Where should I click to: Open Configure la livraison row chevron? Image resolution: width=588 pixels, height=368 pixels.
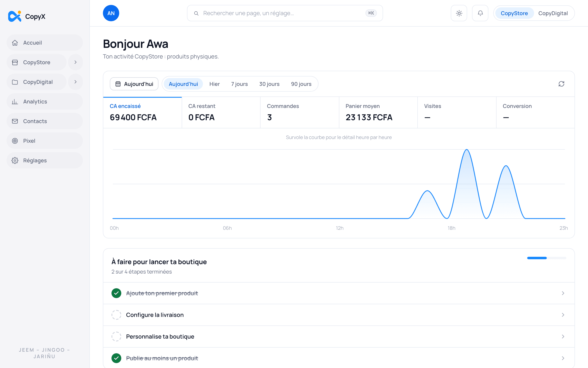click(563, 315)
